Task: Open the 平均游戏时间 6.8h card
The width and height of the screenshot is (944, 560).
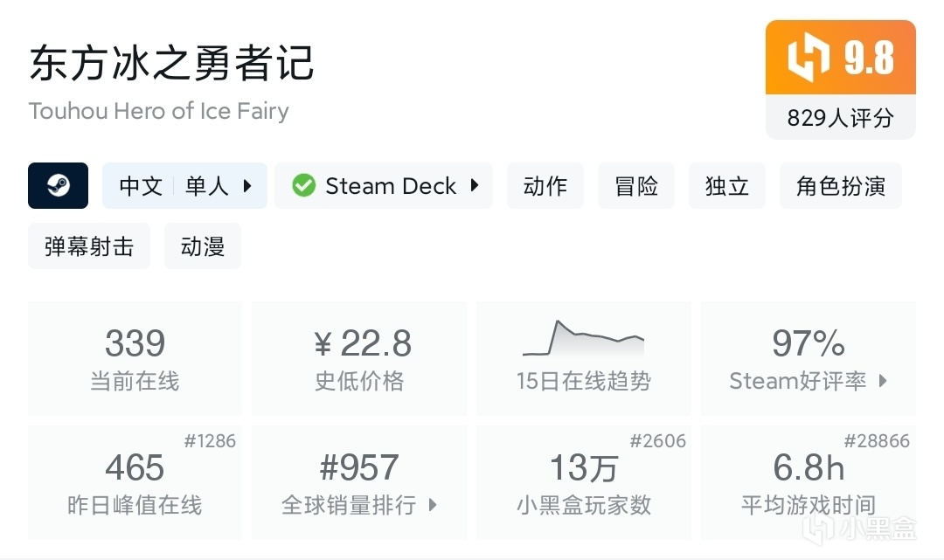Action: click(808, 483)
